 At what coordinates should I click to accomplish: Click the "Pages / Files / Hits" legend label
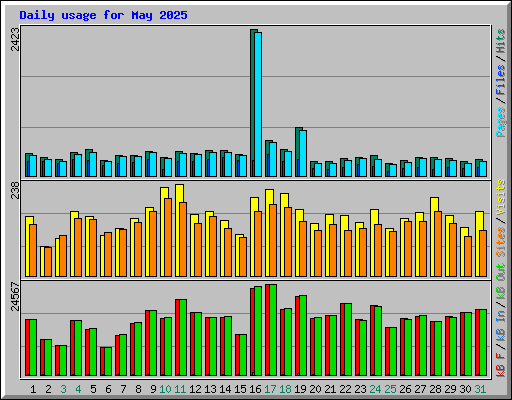click(501, 83)
